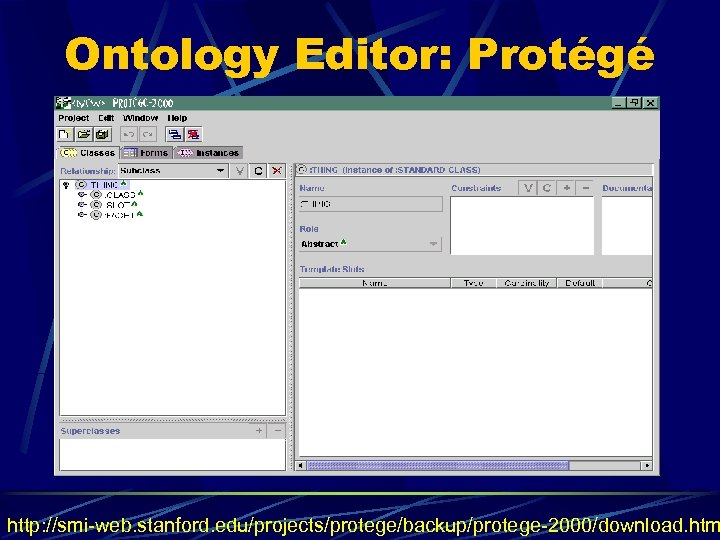
Task: Open the Project menu
Action: tap(73, 118)
